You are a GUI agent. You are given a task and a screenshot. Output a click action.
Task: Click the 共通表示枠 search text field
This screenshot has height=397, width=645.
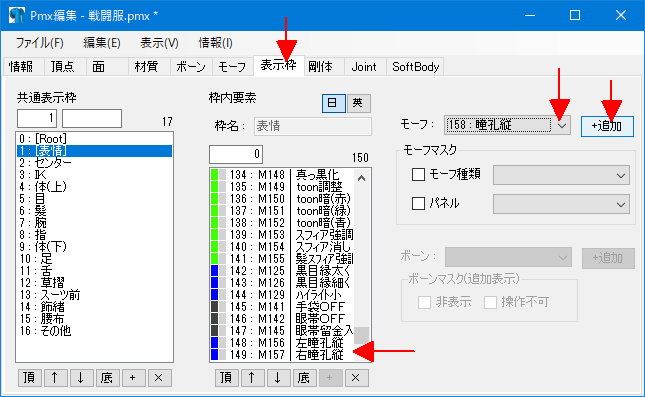click(92, 118)
